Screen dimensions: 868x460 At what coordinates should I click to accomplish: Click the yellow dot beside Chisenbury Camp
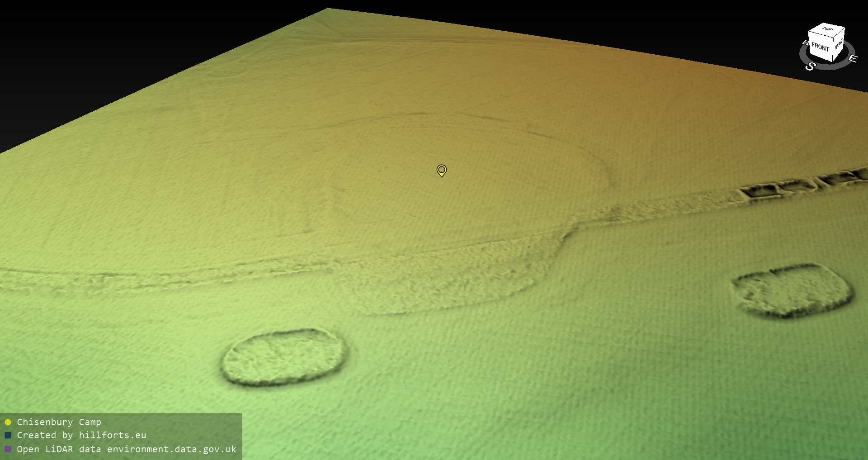(x=8, y=422)
